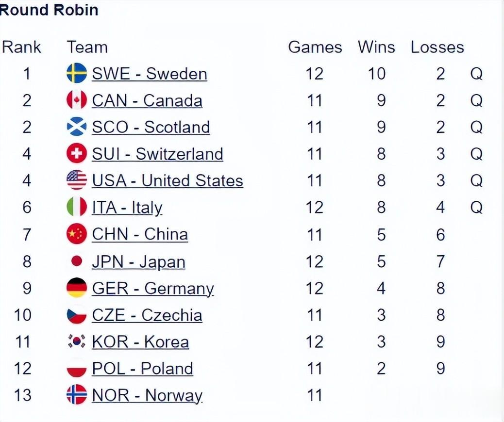
Task: Click the Losses column header
Action: [437, 47]
